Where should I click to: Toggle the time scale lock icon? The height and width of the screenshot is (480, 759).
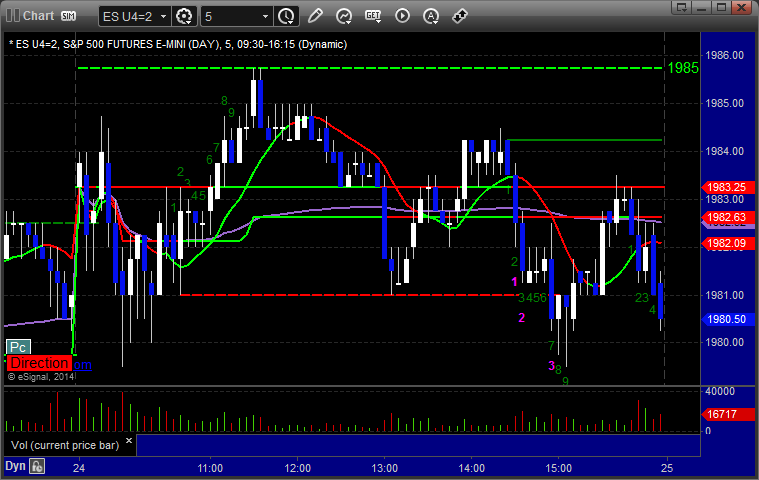(37, 466)
